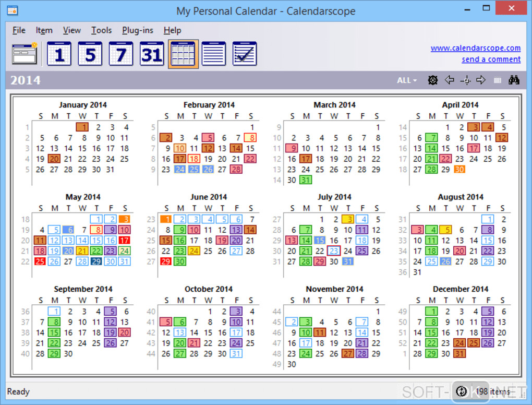
Task: Select the September 2014 month header
Action: pyautogui.click(x=83, y=289)
